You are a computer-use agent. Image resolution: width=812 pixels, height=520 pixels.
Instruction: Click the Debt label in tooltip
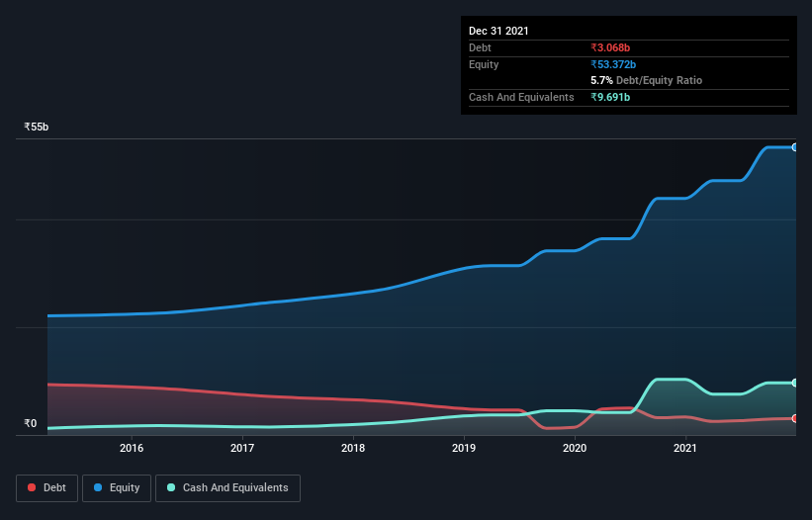coord(480,47)
